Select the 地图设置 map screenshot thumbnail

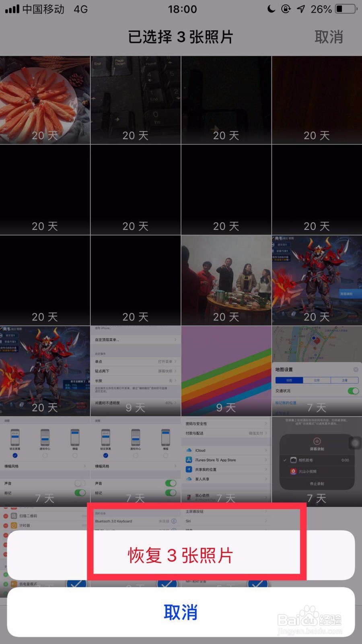click(x=317, y=371)
